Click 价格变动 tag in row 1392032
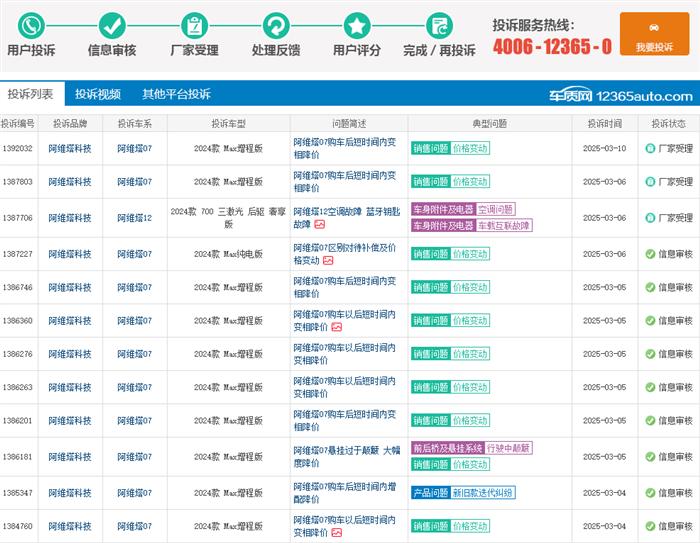Screen dimensions: 700x543 click(x=470, y=148)
